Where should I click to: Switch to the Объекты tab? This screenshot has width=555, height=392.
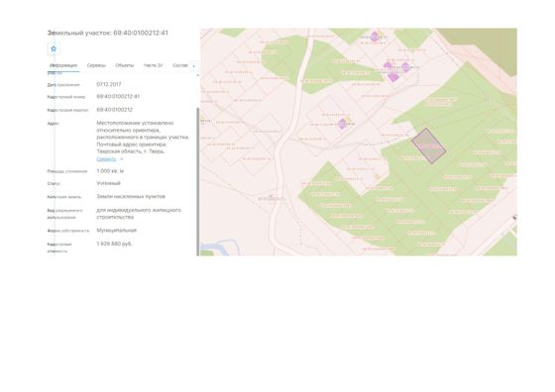click(125, 65)
